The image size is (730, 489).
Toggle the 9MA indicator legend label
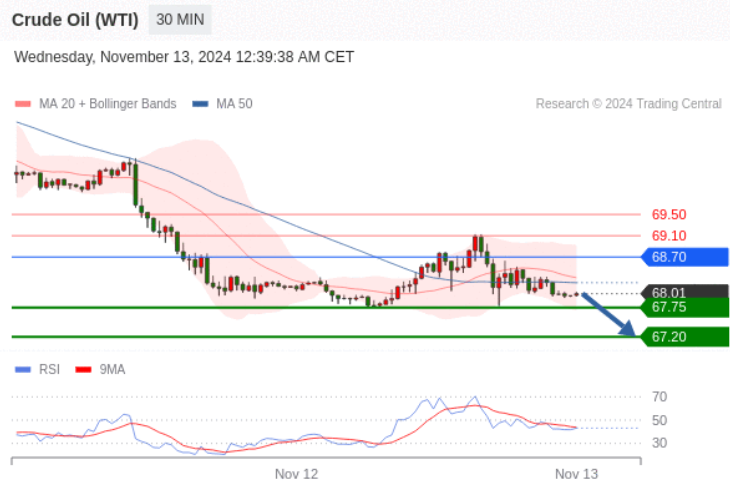112,369
